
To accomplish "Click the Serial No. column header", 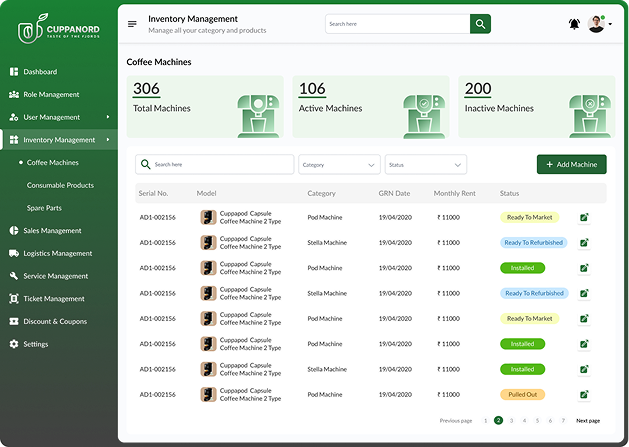I will point(153,193).
